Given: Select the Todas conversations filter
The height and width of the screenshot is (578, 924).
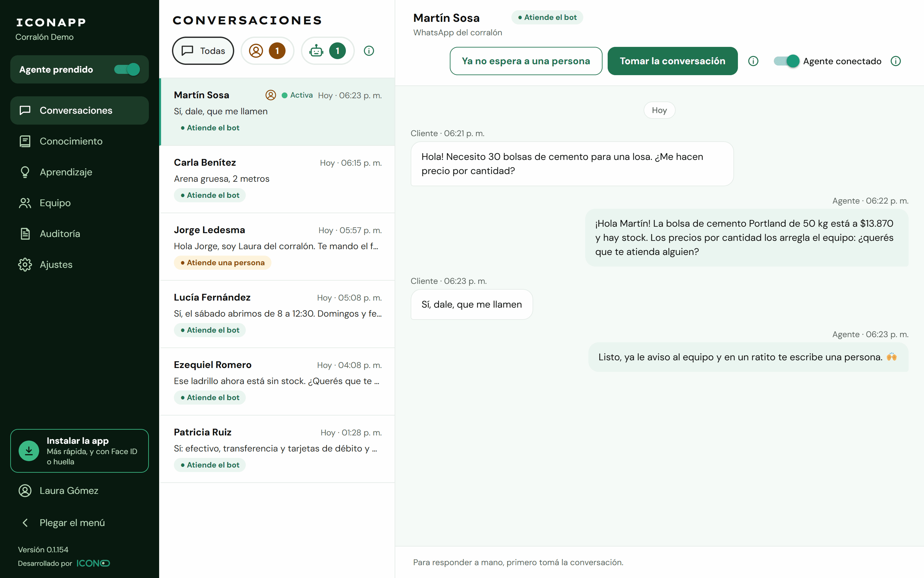Looking at the screenshot, I should (203, 51).
